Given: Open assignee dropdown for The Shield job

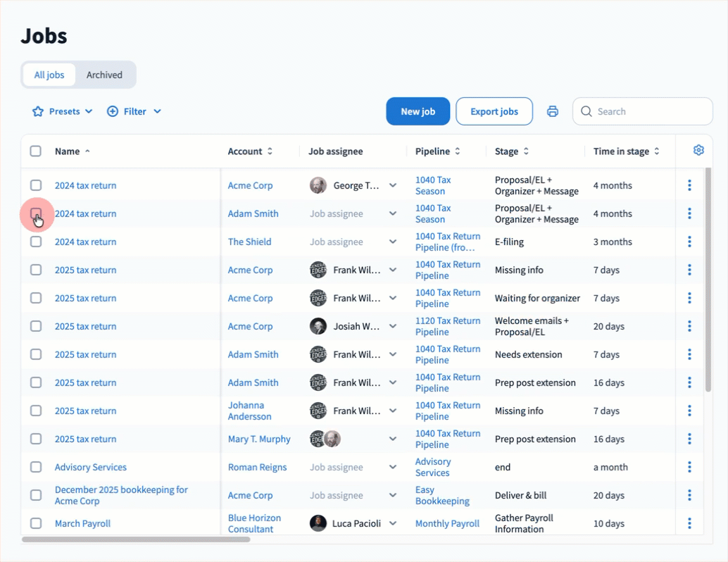Looking at the screenshot, I should [x=393, y=242].
